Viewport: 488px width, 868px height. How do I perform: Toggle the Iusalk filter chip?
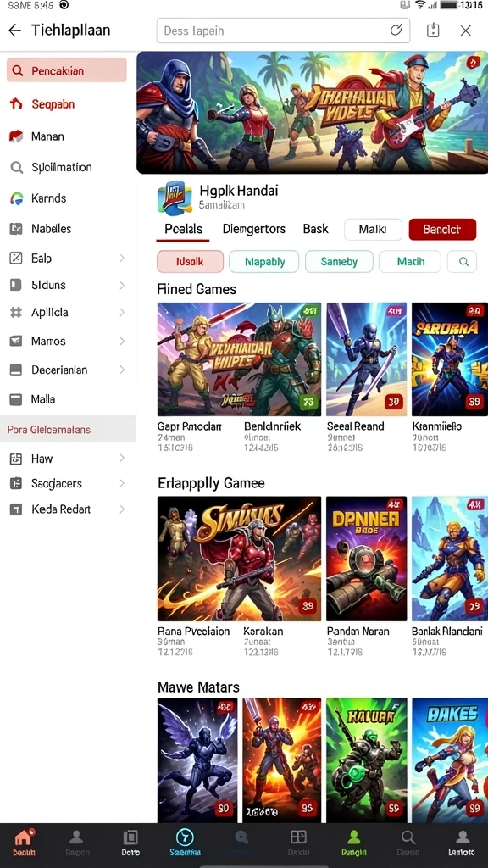click(191, 262)
